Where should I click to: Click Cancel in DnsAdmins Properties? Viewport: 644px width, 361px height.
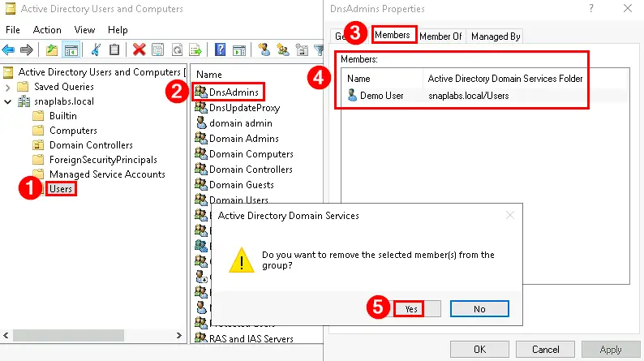click(545, 350)
